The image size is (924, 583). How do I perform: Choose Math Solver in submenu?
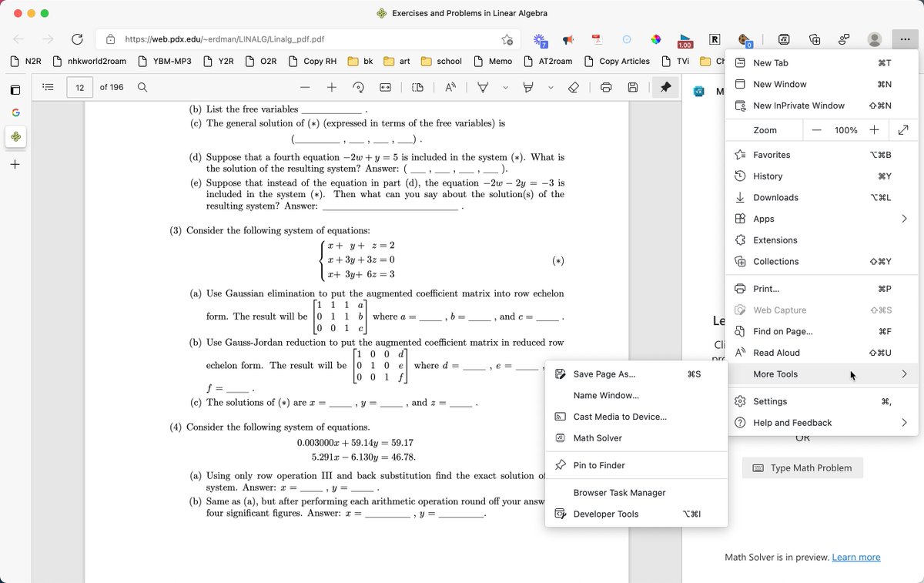click(x=636, y=438)
